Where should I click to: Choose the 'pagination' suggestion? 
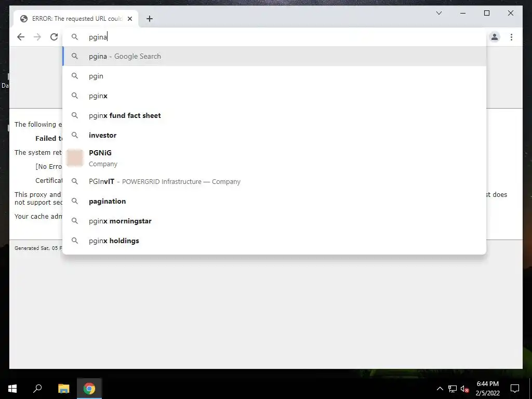274,201
